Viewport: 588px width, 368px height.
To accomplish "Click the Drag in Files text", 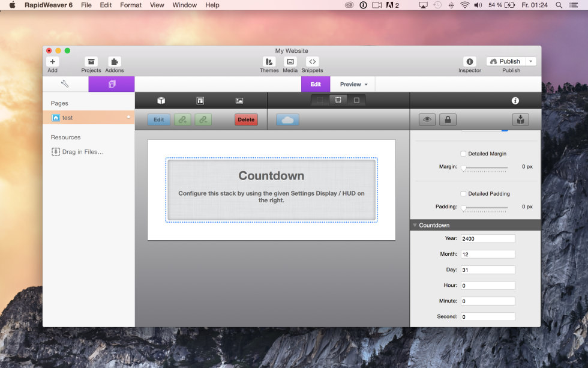I will 83,151.
